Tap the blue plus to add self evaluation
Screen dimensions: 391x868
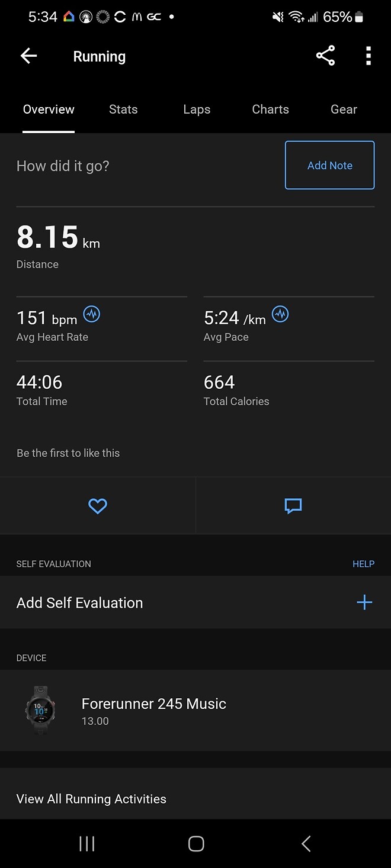coord(364,602)
